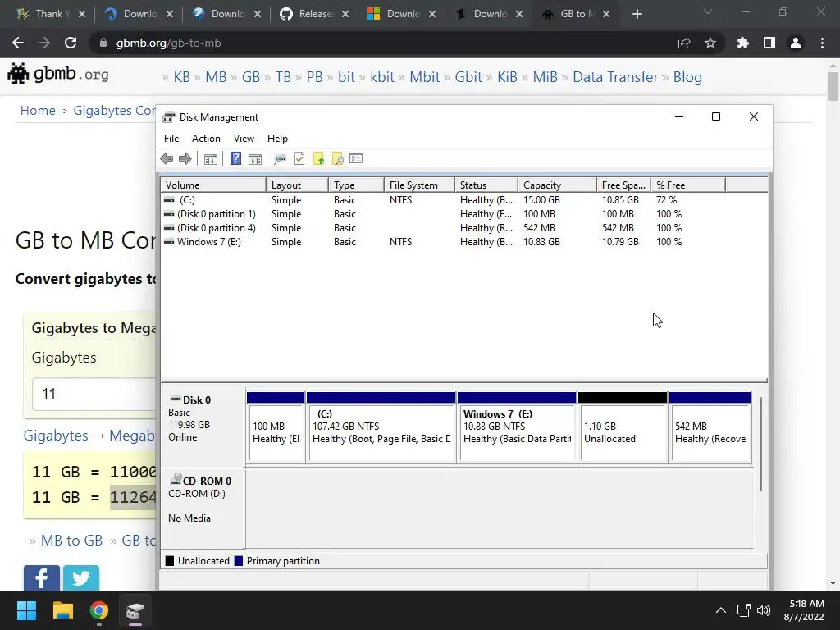Select the 1.10 GB Unallocated space block
Viewport: 840px width, 630px height.
pyautogui.click(x=623, y=427)
